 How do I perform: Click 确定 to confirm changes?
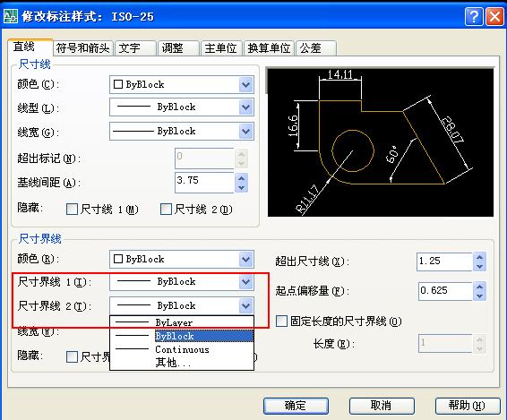296,406
